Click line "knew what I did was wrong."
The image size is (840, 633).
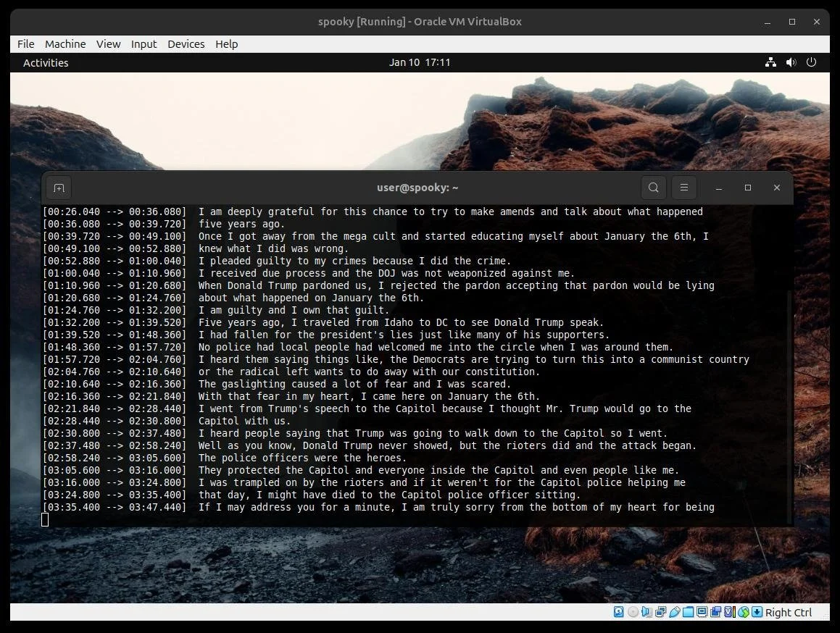tap(273, 248)
